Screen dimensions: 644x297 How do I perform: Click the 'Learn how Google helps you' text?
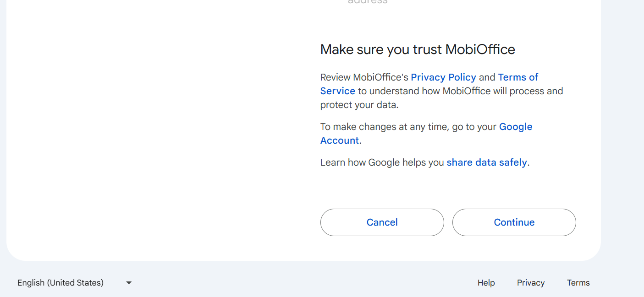[x=382, y=162]
